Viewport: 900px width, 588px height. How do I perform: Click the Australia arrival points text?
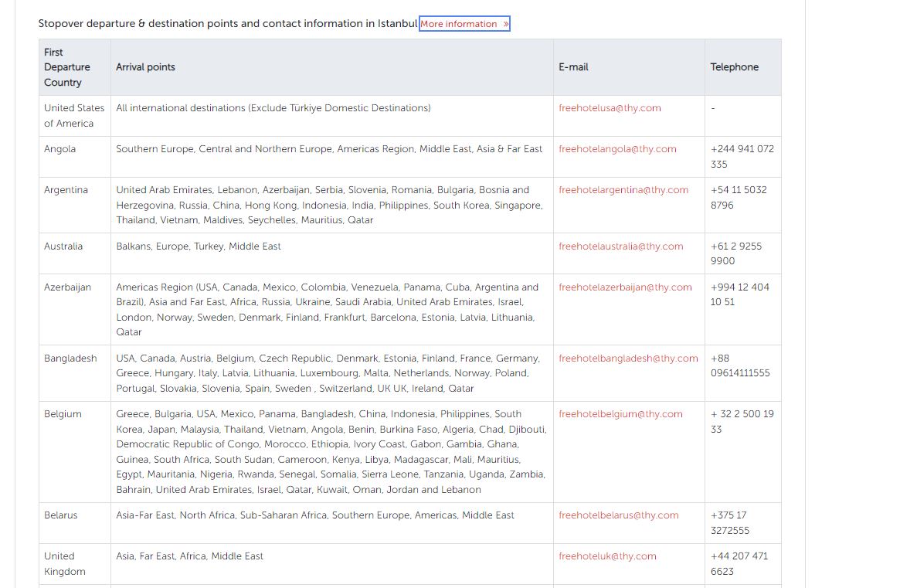tap(199, 246)
